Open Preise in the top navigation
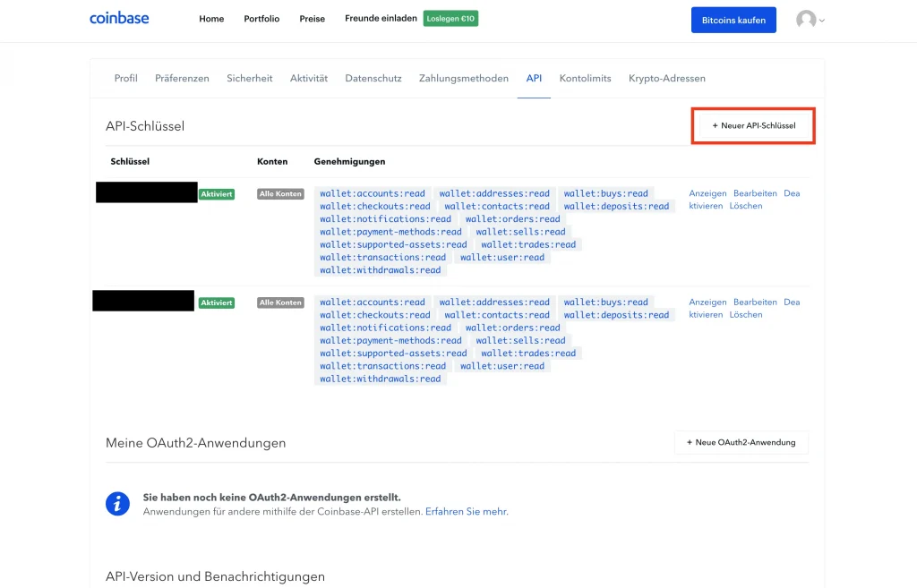 pos(312,19)
